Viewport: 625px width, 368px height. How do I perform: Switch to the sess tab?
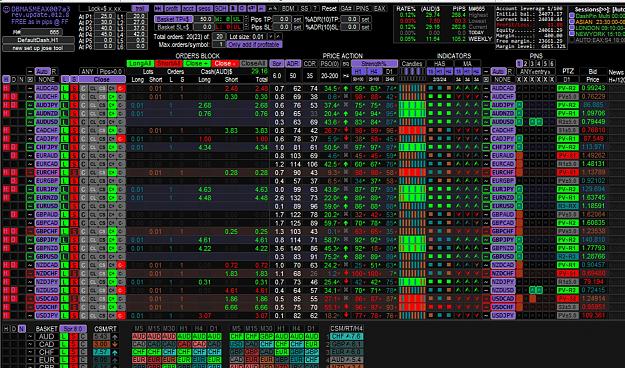click(x=205, y=8)
